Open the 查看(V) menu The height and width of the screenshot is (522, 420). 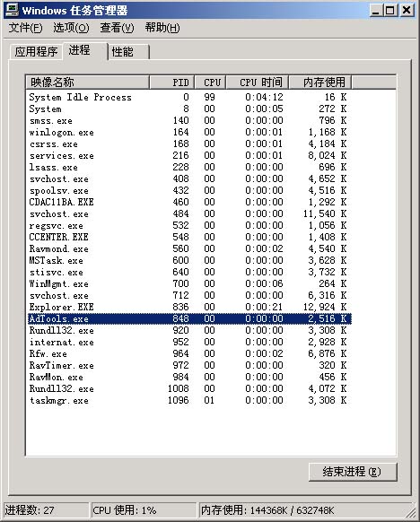(117, 28)
